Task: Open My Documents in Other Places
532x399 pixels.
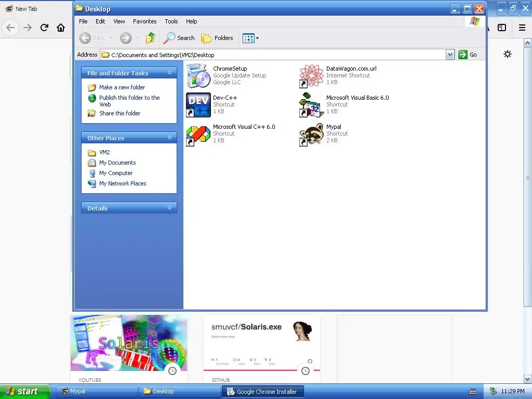Action: pos(117,163)
